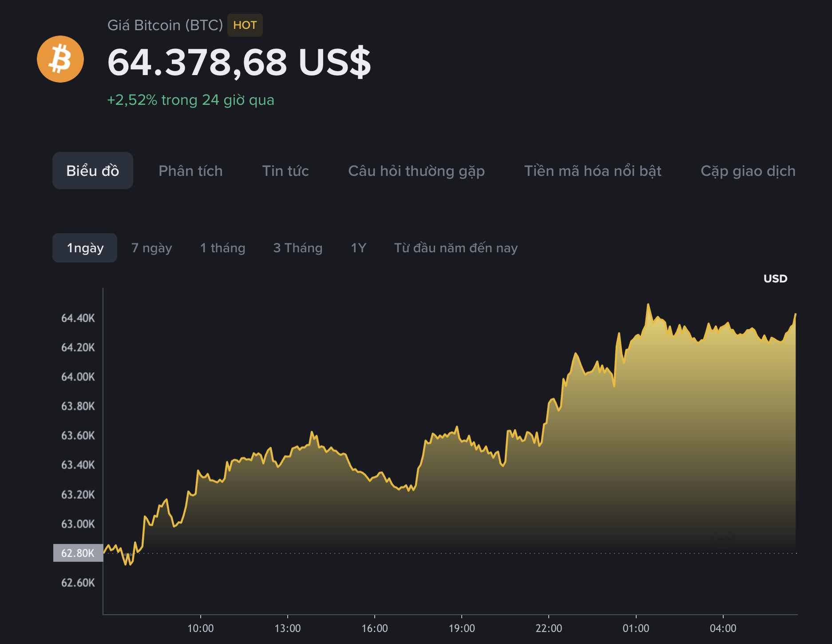Viewport: 832px width, 644px height.
Task: Click the 63.60K y-axis label
Action: click(78, 435)
